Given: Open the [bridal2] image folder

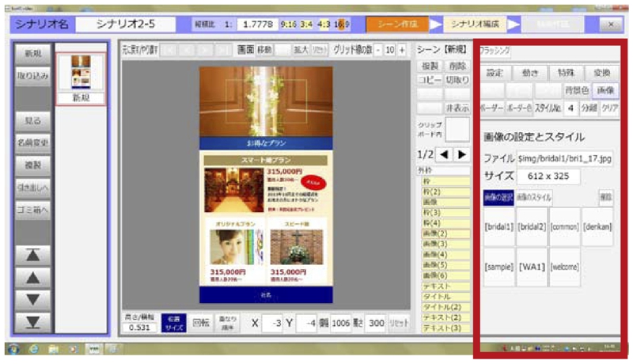Looking at the screenshot, I should pyautogui.click(x=532, y=227).
